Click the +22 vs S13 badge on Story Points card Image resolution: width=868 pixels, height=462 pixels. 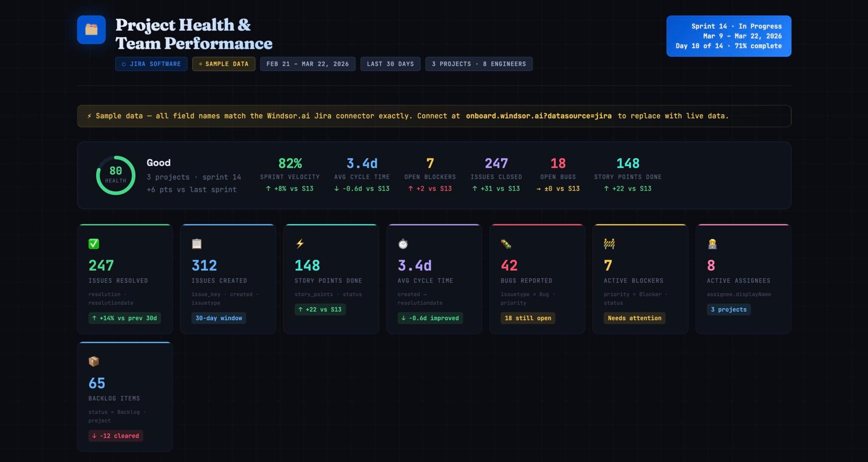(320, 310)
